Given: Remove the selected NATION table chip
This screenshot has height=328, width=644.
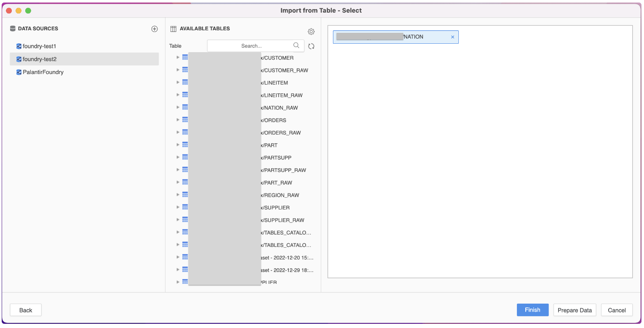Looking at the screenshot, I should (x=452, y=37).
